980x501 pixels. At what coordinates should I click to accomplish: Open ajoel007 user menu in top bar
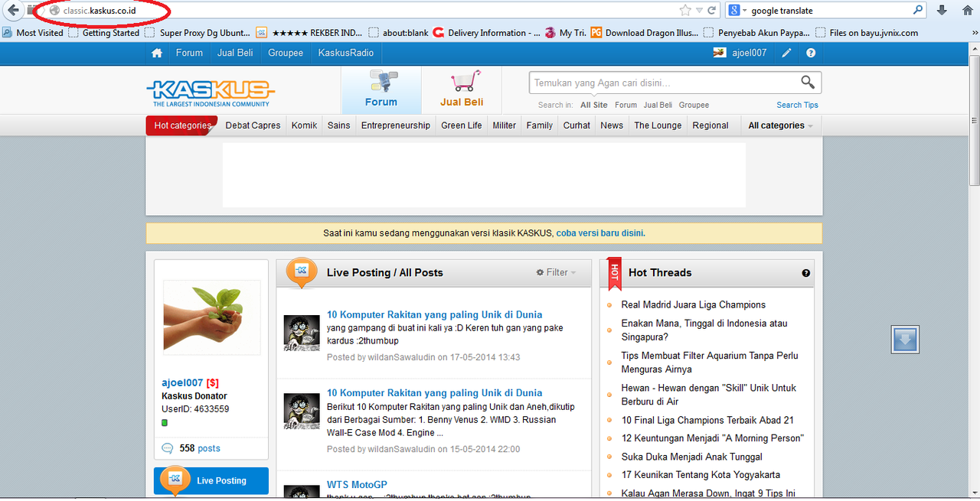[x=740, y=53]
